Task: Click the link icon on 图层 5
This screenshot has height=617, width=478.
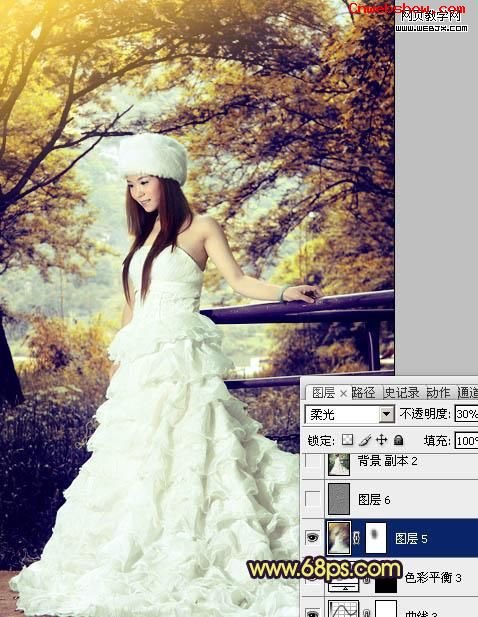Action: click(356, 538)
